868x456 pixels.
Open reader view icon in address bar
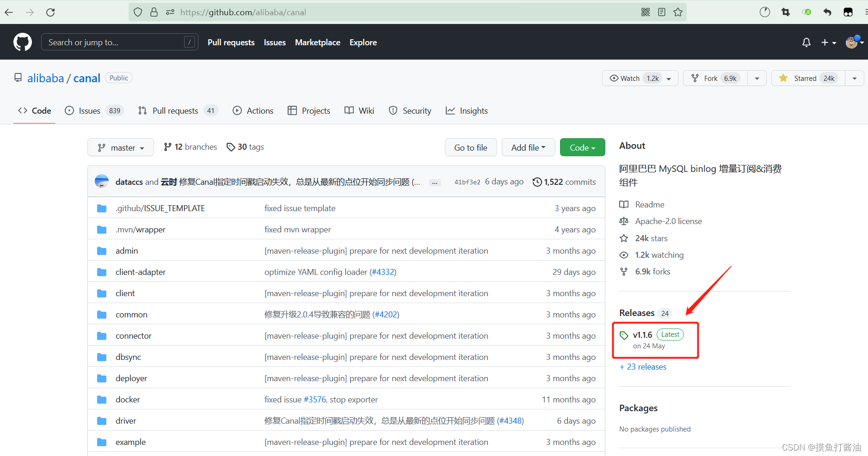coord(662,12)
